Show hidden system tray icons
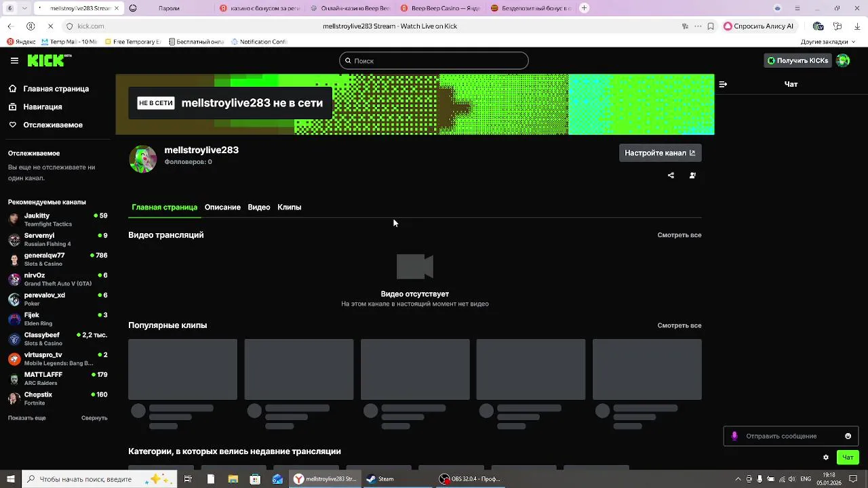Image resolution: width=868 pixels, height=488 pixels. pos(737,479)
